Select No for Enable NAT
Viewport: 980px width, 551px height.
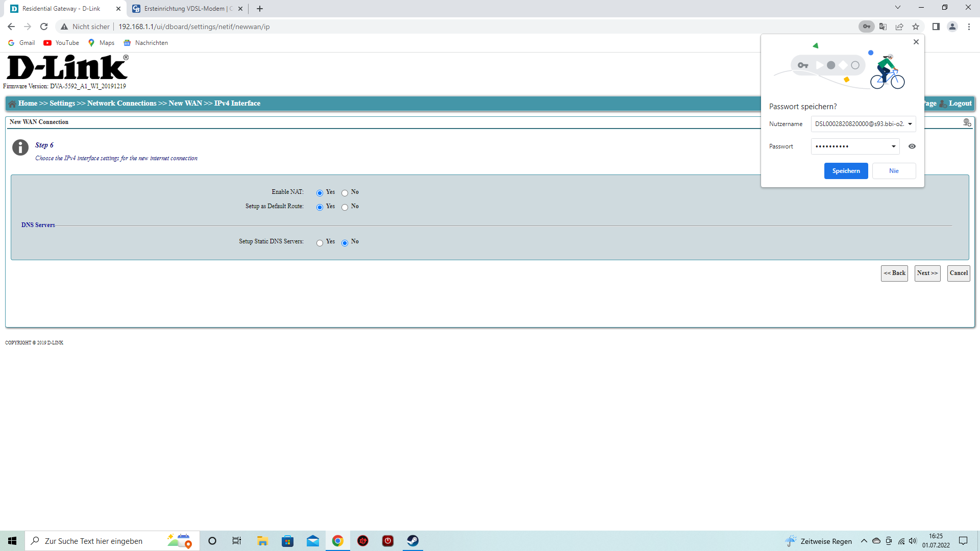345,193
